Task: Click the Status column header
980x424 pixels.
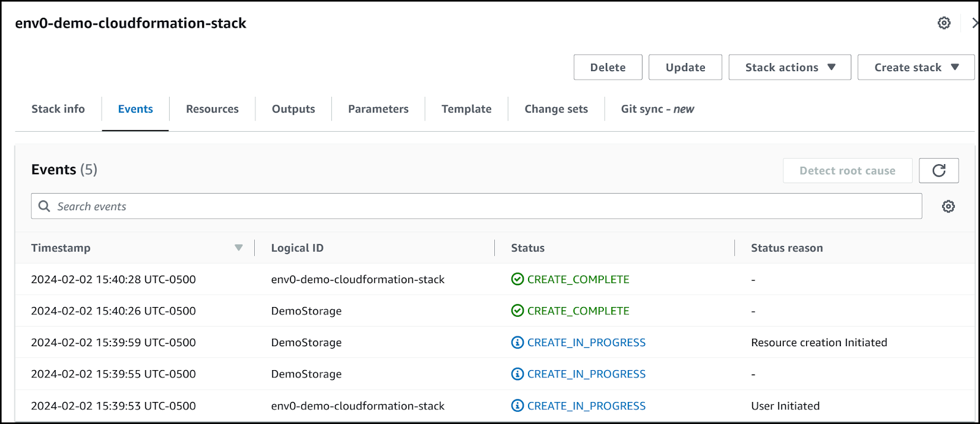Action: tap(528, 248)
